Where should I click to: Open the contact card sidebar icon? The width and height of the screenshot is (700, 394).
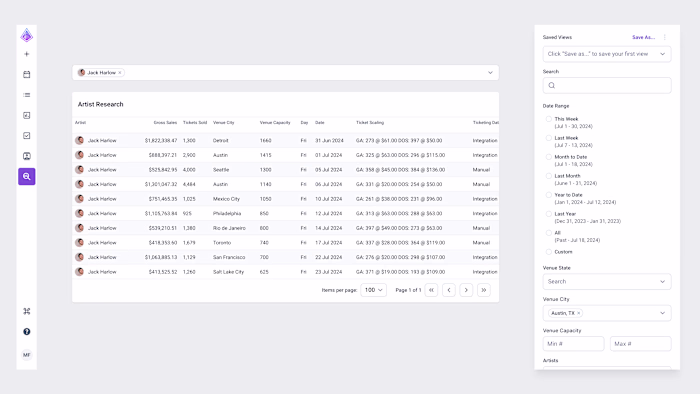coord(27,156)
